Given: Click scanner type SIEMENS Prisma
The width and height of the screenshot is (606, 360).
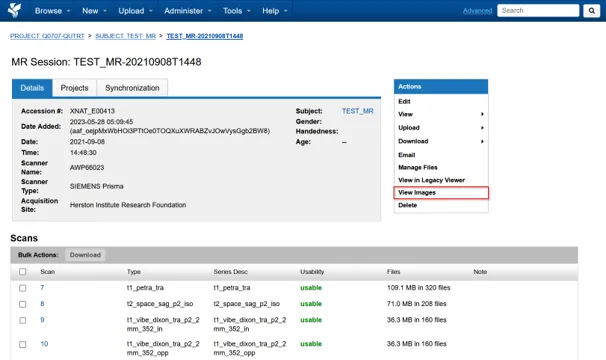Looking at the screenshot, I should pyautogui.click(x=97, y=186).
